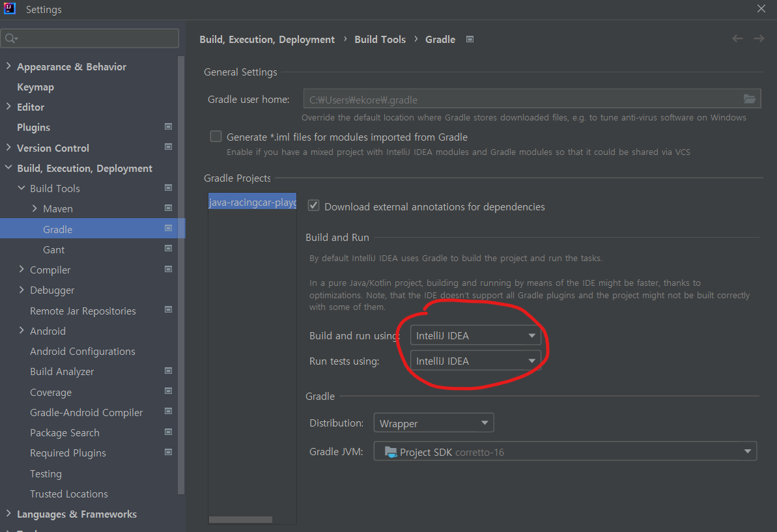Click project-level icon next to Gradle breadcrumb
Viewport: 777px width, 532px height.
click(470, 39)
